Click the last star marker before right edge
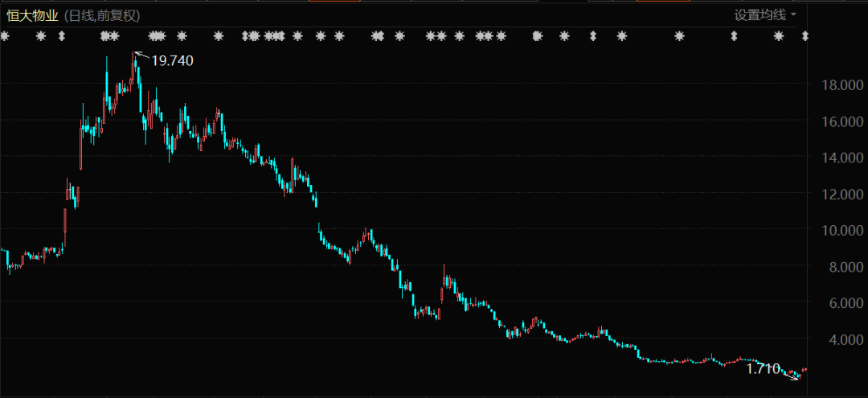The height and width of the screenshot is (398, 868). click(x=778, y=36)
